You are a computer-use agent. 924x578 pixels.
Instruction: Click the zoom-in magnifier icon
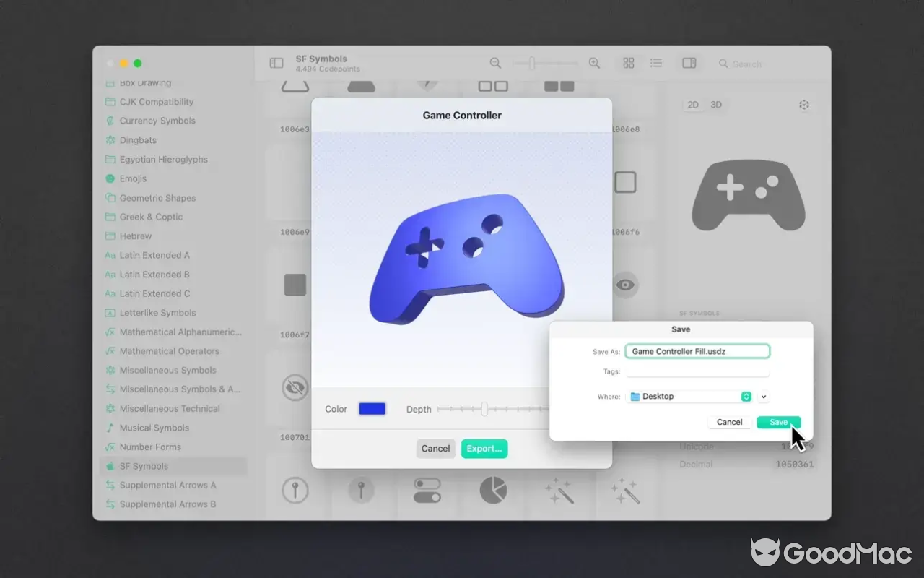coord(593,63)
